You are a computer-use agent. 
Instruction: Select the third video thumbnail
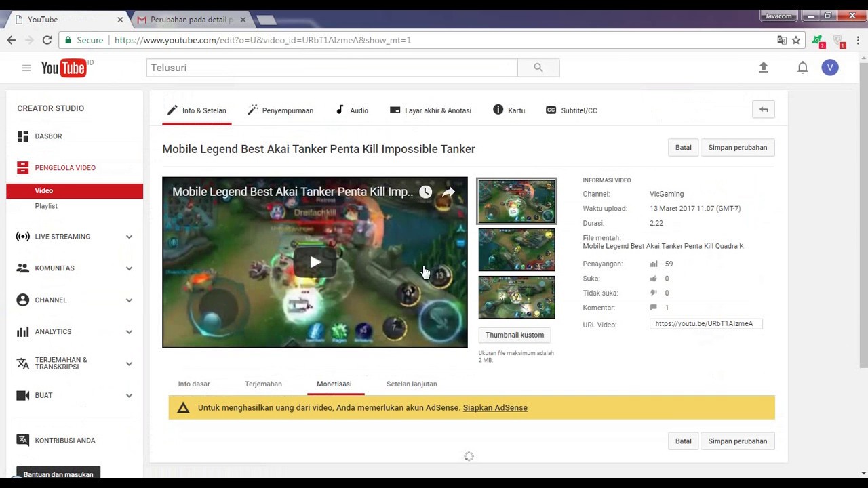click(517, 298)
